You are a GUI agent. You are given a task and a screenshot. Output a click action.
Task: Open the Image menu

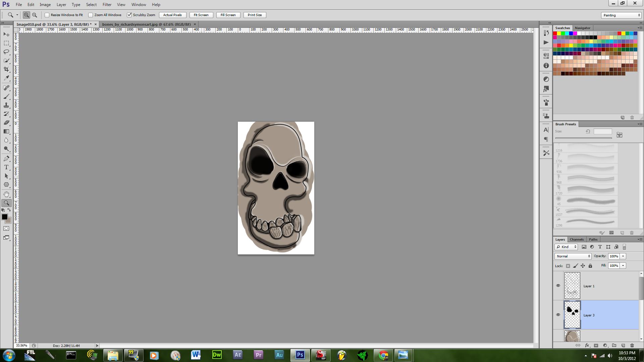(x=45, y=5)
